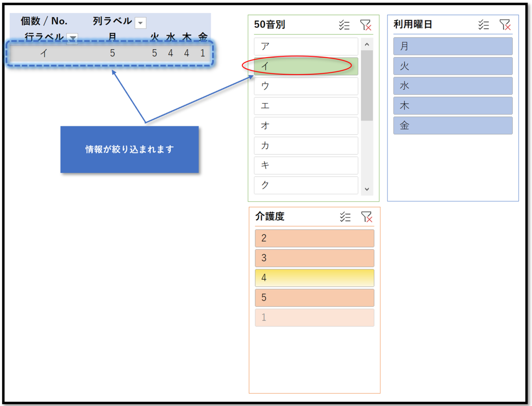Clear the filter on the 50音別 slicer

tap(367, 25)
